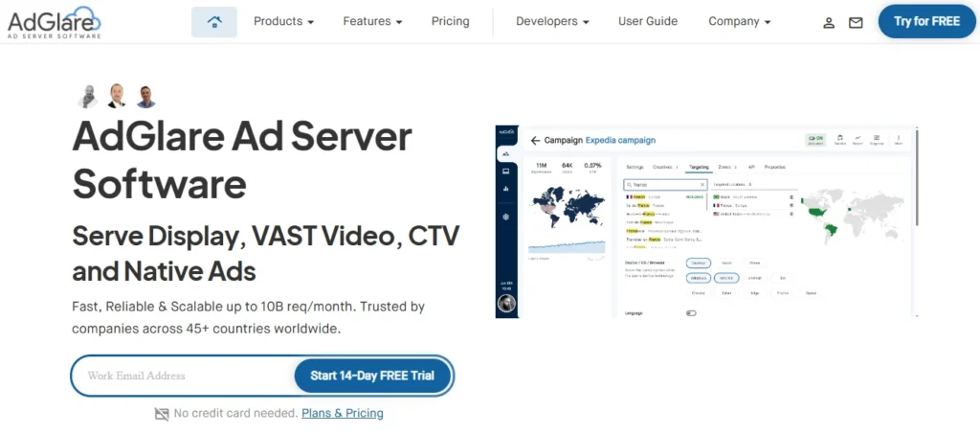Viewport: 980px width, 434px height.
Task: Click the envelope contact icon
Action: (x=856, y=22)
